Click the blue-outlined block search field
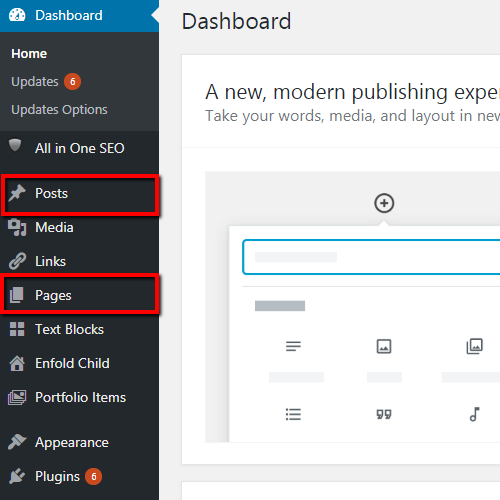This screenshot has height=500, width=500. click(371, 257)
